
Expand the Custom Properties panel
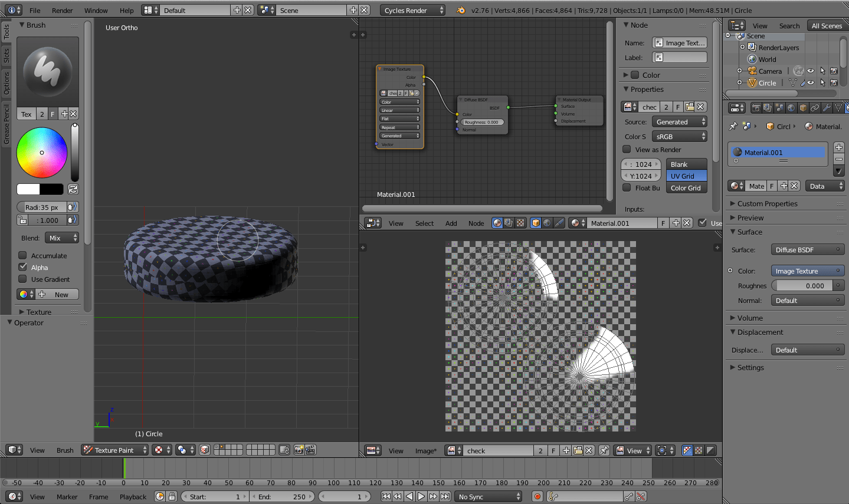click(x=767, y=203)
